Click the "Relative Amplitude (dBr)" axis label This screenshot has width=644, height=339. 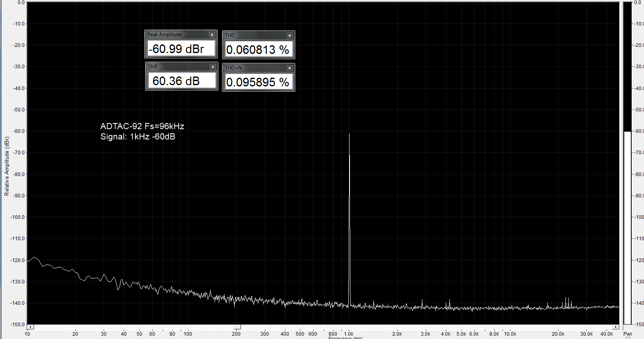click(x=7, y=166)
